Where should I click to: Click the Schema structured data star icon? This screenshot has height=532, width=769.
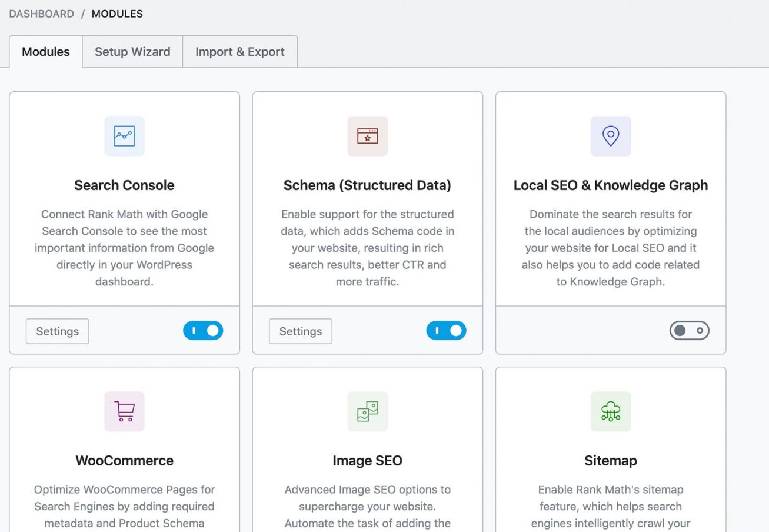tap(367, 136)
